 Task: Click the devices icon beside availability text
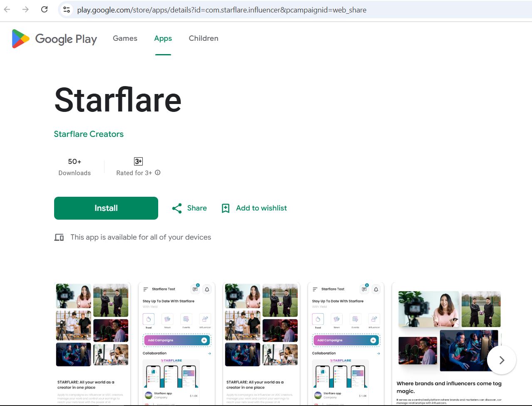(59, 237)
